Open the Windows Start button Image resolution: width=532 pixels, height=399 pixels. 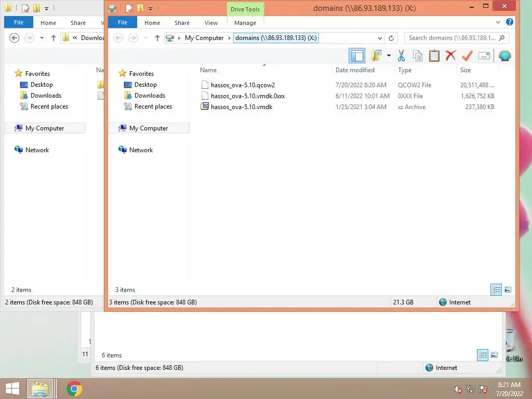[x=12, y=389]
